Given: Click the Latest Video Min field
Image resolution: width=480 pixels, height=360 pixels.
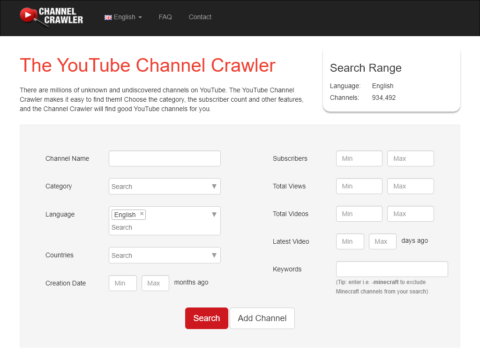Looking at the screenshot, I should 350,241.
